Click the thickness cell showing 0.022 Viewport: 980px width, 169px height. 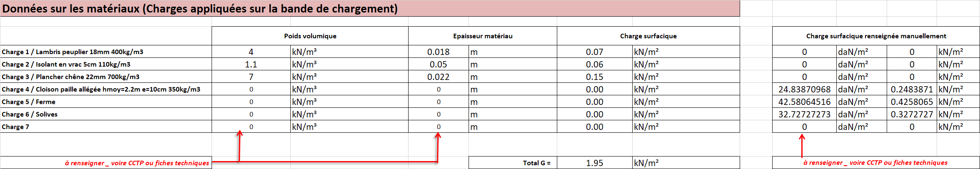click(x=438, y=77)
